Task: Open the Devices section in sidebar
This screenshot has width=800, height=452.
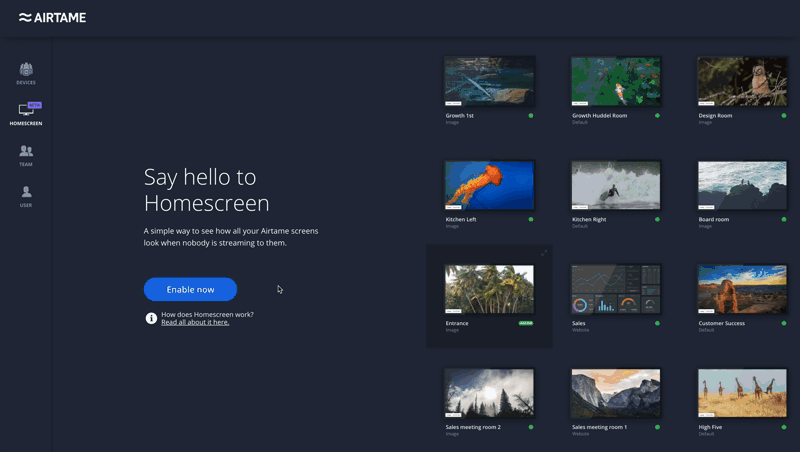Action: pos(26,72)
